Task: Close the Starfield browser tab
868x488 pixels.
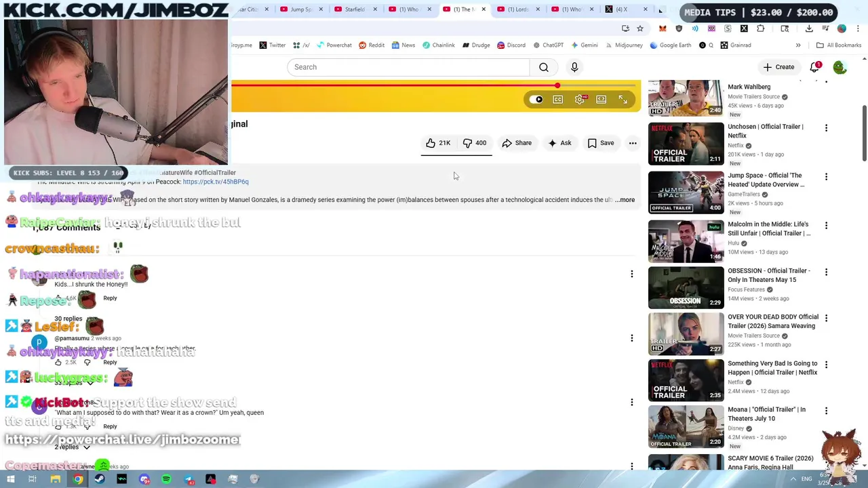Action: pos(375,9)
